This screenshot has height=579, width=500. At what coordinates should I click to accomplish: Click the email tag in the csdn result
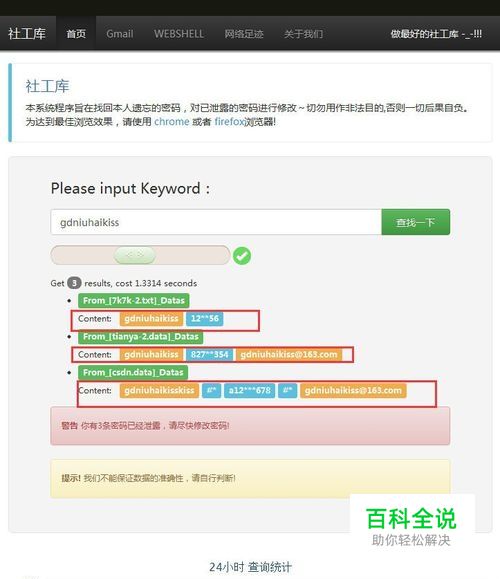click(353, 390)
